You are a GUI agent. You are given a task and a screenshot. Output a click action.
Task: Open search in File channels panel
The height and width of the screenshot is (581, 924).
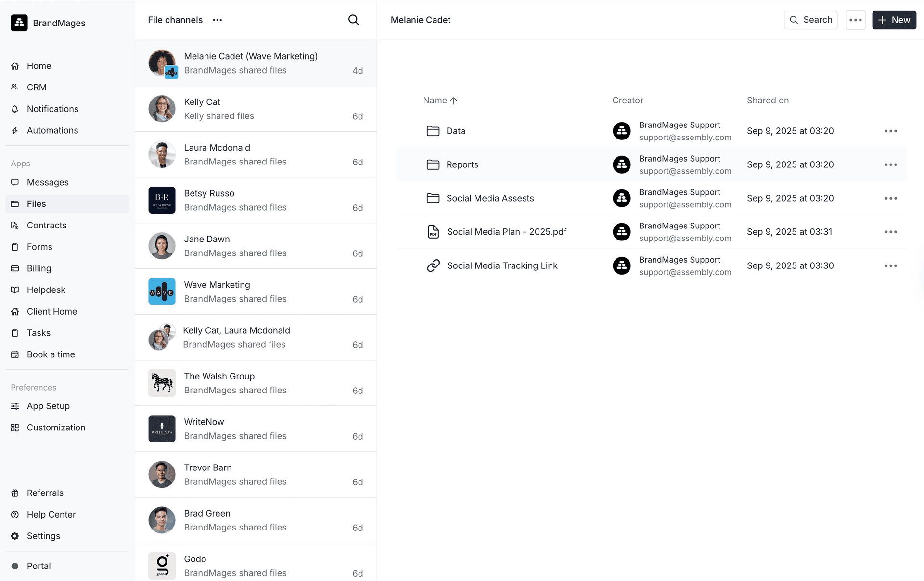354,20
